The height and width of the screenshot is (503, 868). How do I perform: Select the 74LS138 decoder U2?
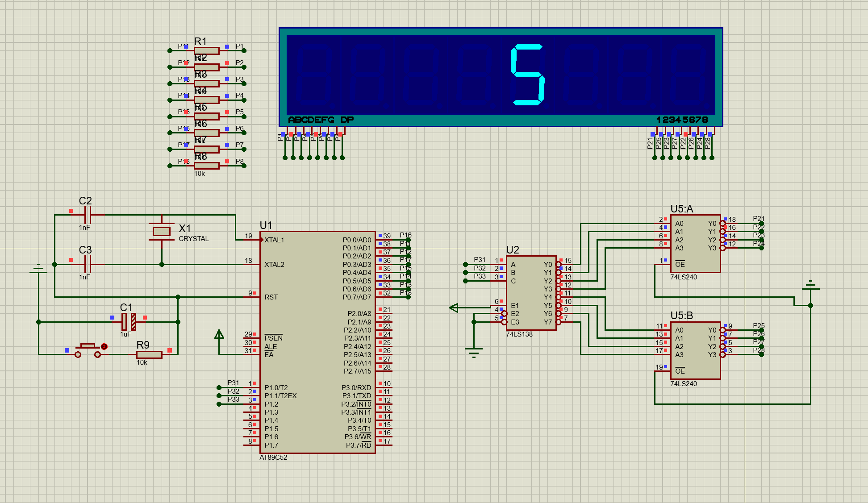531,293
